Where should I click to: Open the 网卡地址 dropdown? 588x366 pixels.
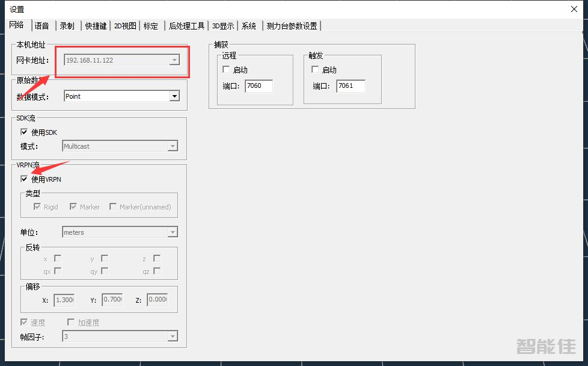[x=174, y=60]
